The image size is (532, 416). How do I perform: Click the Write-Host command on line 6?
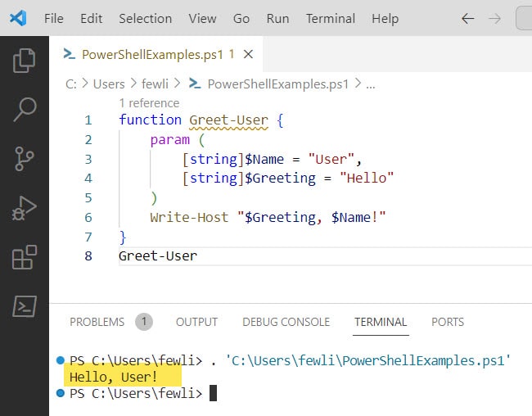(189, 217)
